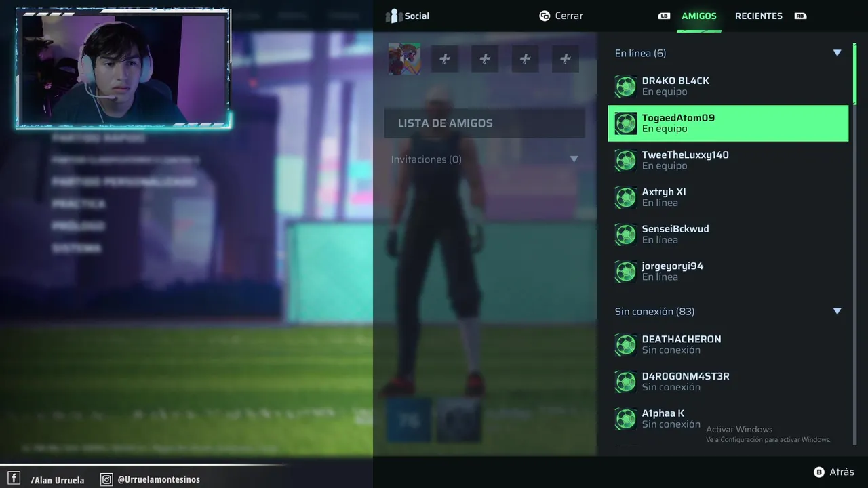Click the first empty party slot plus
Image resolution: width=868 pixels, height=488 pixels.
point(444,59)
